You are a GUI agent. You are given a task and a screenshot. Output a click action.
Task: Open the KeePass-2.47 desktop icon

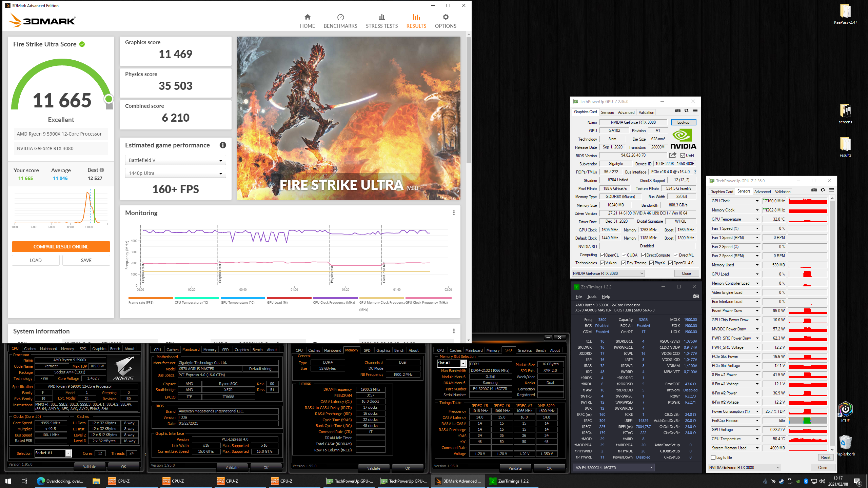click(x=845, y=14)
